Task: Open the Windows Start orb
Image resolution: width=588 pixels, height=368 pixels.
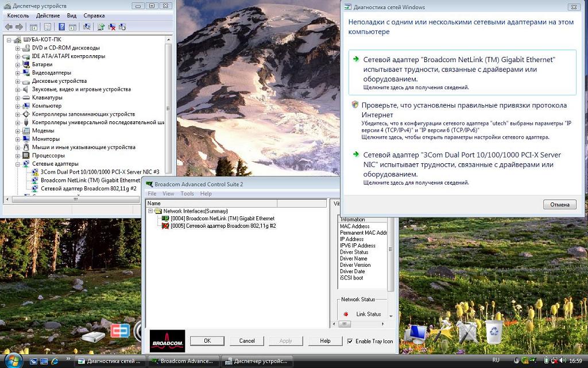Action: [14, 361]
